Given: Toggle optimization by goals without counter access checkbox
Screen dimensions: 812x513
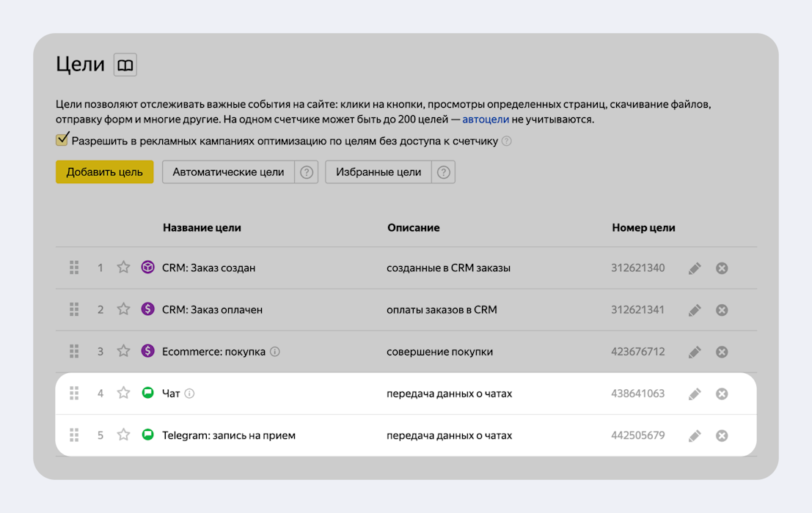Looking at the screenshot, I should point(62,140).
